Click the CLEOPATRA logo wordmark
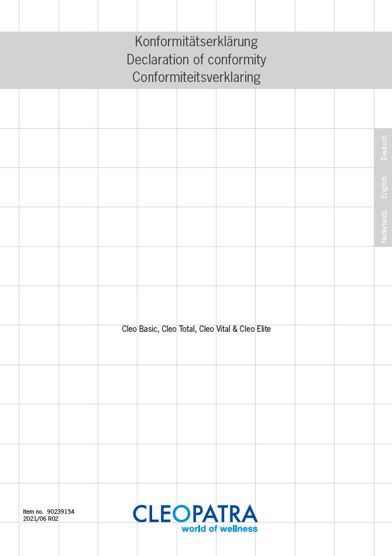Screen dimensions: 392x556 coord(195,514)
